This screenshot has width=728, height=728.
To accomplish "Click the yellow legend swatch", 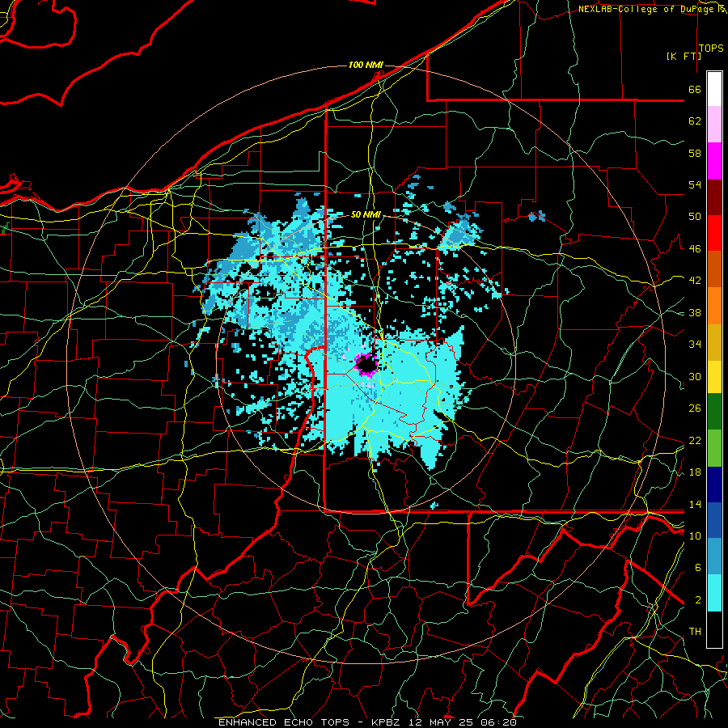I will point(714,377).
